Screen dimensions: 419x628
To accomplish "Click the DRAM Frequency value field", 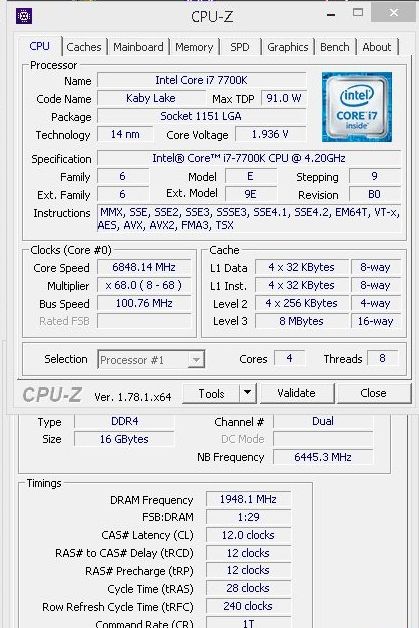I will point(248,499).
